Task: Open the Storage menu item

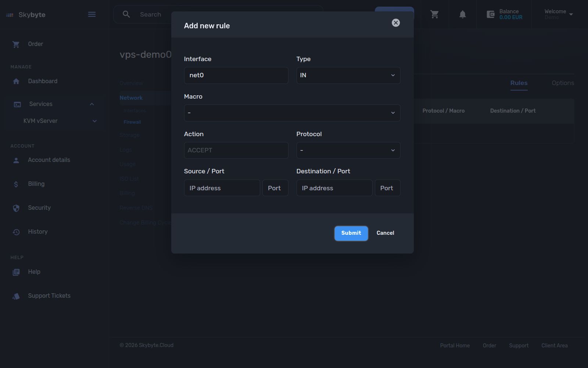Action: click(x=130, y=135)
